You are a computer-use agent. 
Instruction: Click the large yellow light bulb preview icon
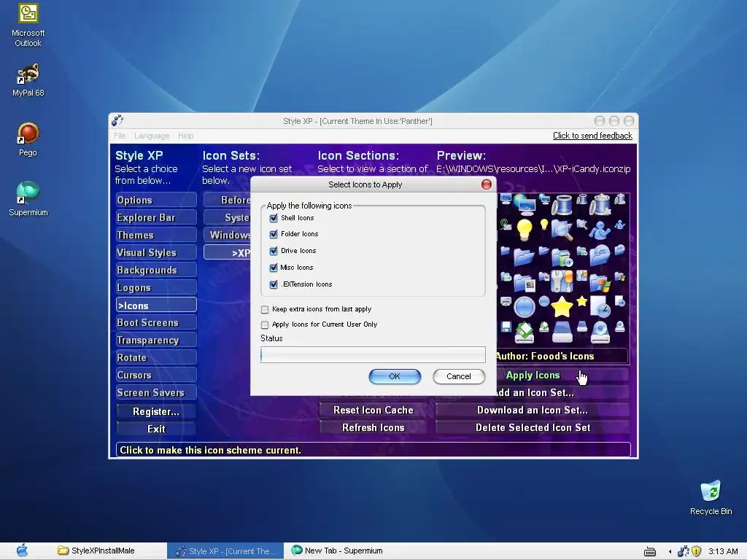pyautogui.click(x=524, y=230)
